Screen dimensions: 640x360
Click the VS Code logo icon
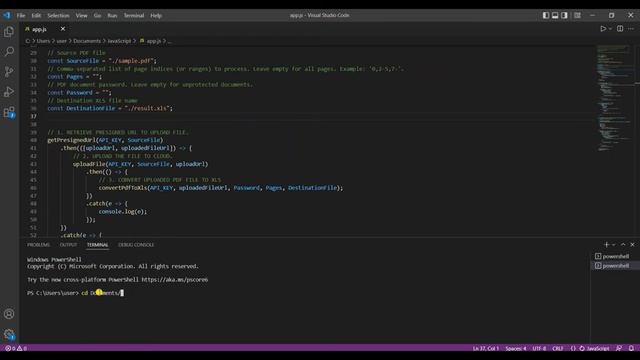tap(7, 16)
